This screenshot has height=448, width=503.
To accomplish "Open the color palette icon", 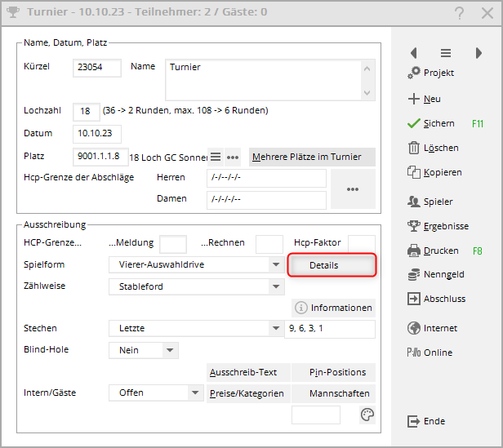I will [367, 415].
